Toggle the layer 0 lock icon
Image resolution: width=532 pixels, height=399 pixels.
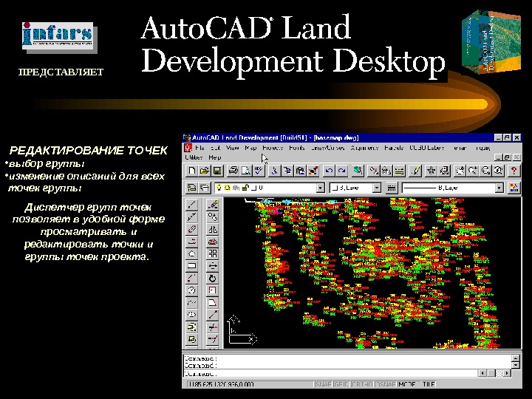(x=245, y=188)
